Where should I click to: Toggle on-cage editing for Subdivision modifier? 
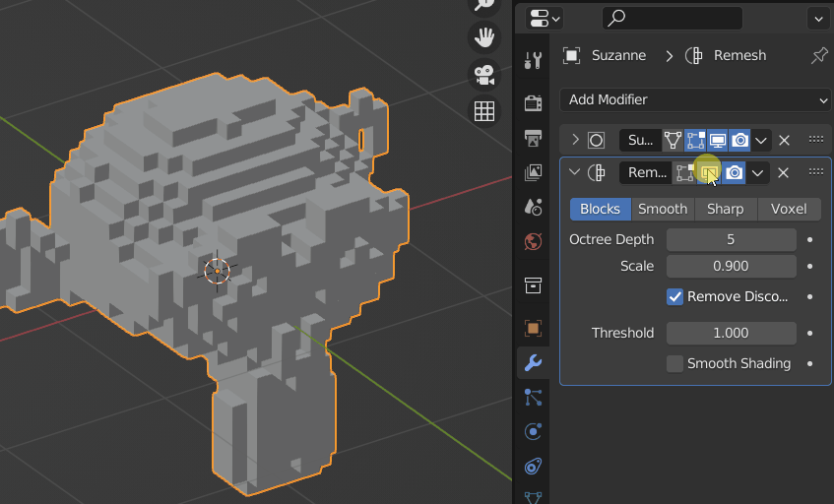point(673,141)
